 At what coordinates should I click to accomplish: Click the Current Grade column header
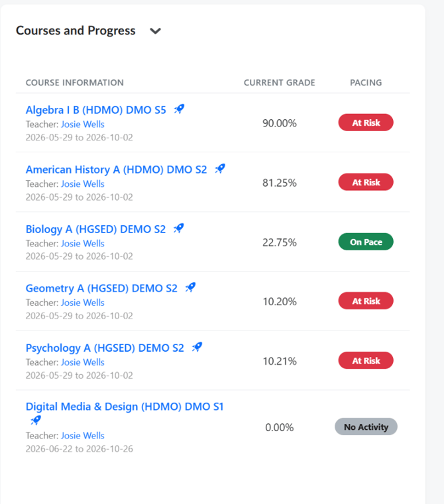279,83
